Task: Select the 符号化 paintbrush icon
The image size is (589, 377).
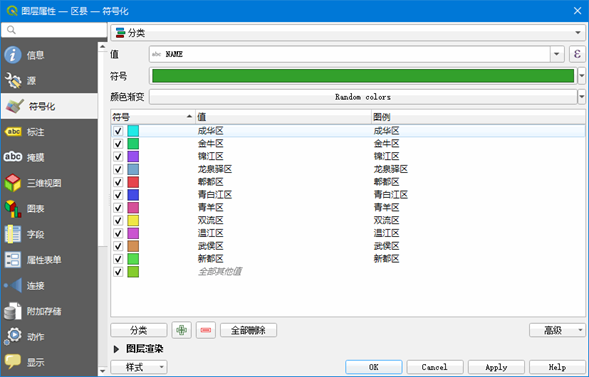Action: click(x=15, y=106)
